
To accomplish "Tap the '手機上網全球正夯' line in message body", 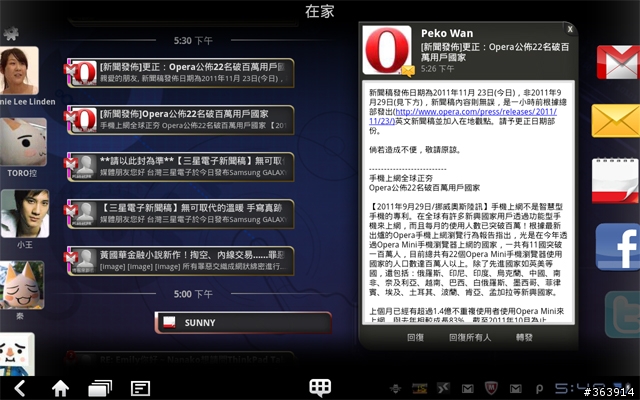I will point(401,178).
